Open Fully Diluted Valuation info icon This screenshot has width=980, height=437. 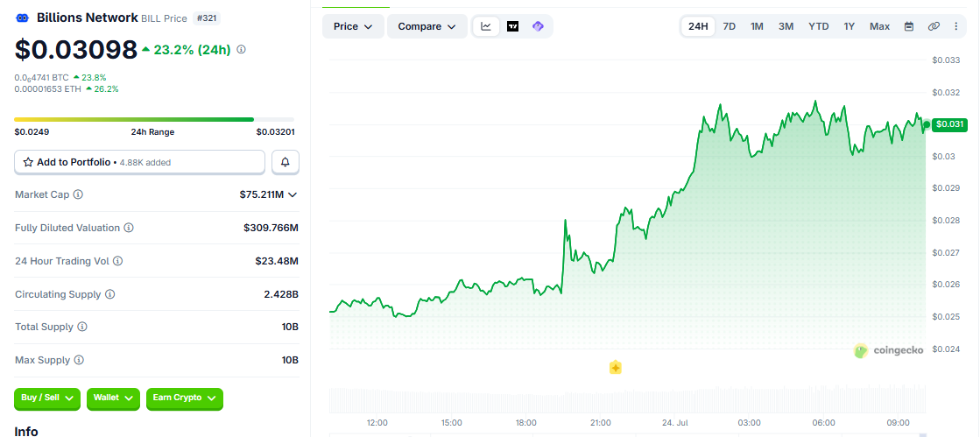tap(129, 228)
